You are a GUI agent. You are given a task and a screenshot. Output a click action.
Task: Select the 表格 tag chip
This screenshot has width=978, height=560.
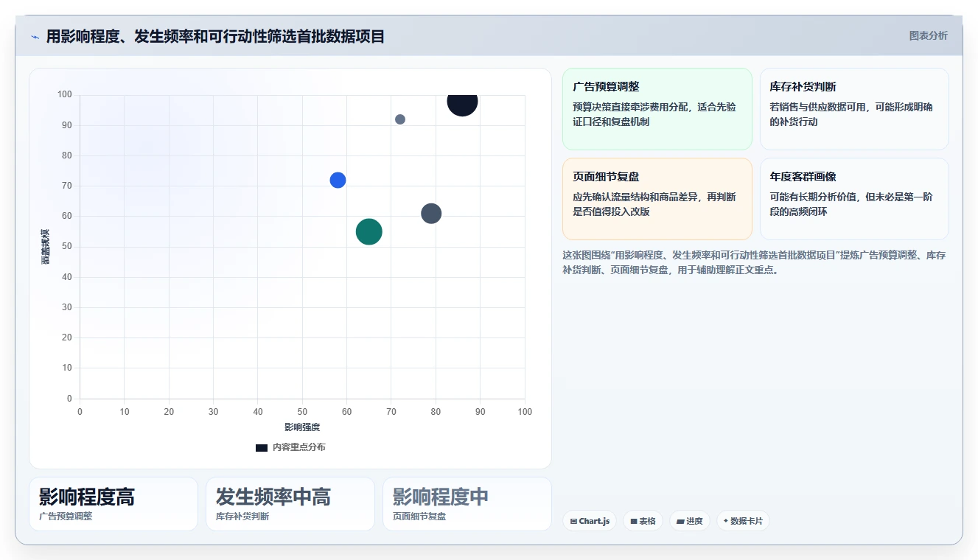tap(643, 521)
